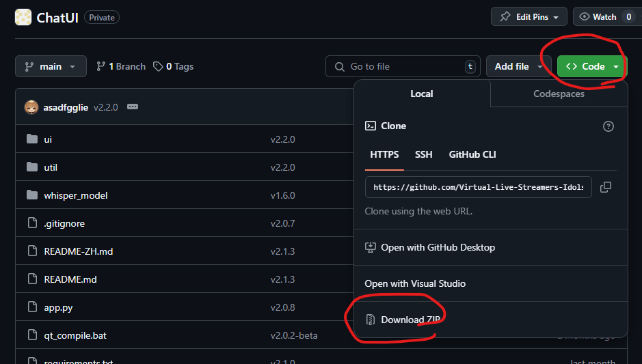Click the clone help question mark icon

[608, 126]
